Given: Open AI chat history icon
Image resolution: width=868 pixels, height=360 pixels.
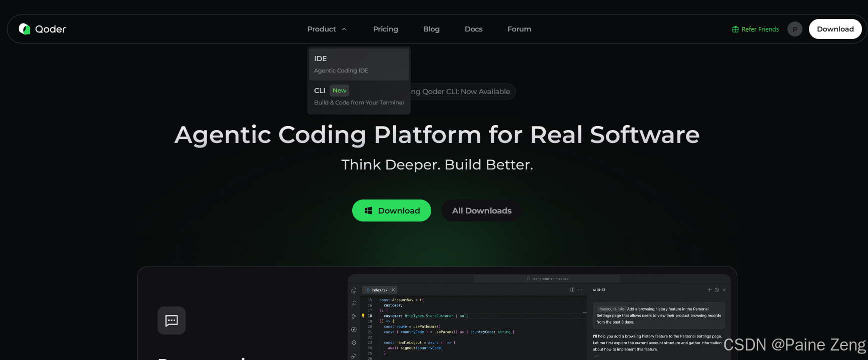Looking at the screenshot, I should pos(717,290).
